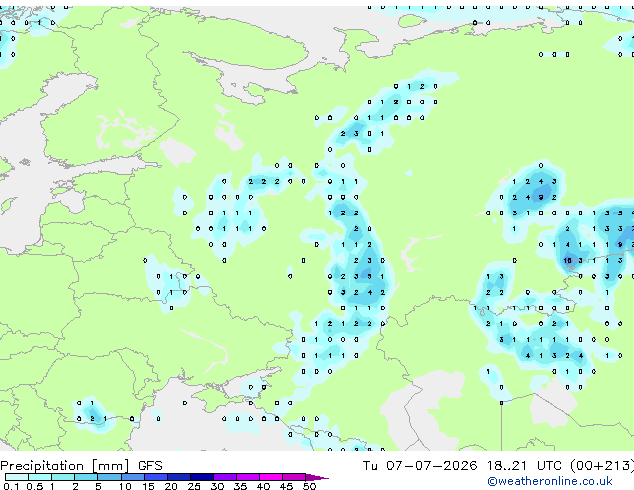Select the 10 mm blue legend swatch
Viewport: 634px width, 490px height.
point(133,477)
